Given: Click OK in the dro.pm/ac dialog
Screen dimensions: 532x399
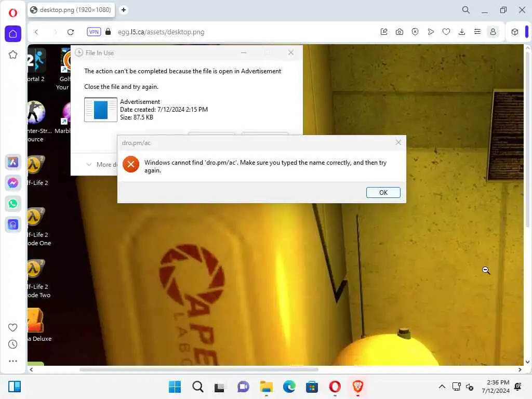Looking at the screenshot, I should 383,192.
